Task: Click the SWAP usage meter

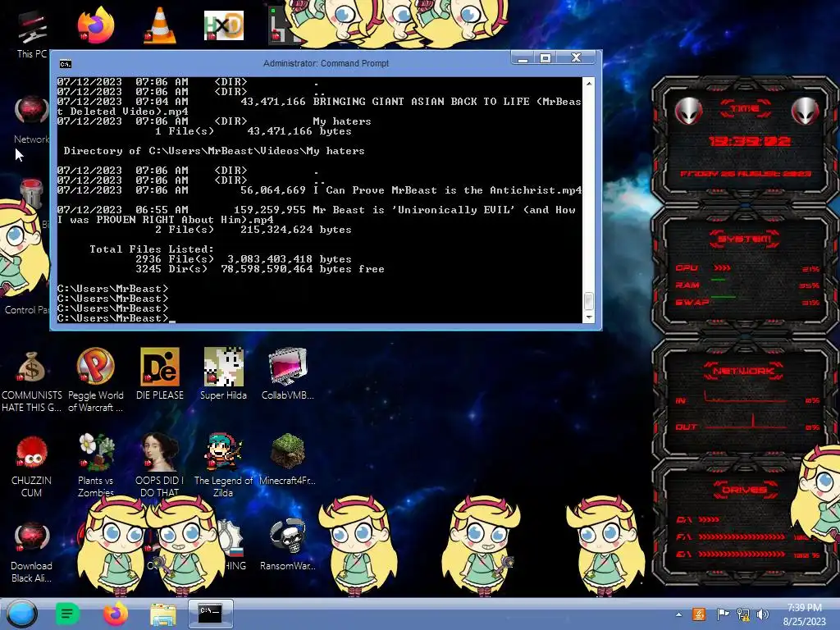Action: click(748, 302)
